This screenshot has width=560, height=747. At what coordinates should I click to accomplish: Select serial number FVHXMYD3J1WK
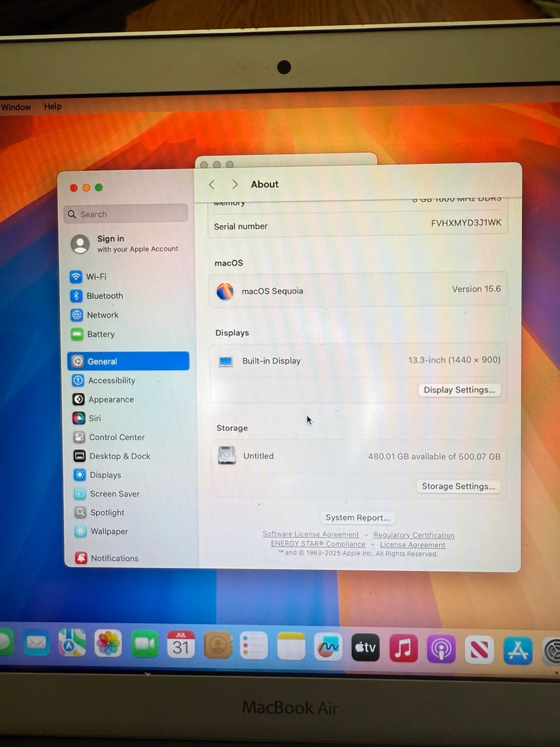pos(466,223)
